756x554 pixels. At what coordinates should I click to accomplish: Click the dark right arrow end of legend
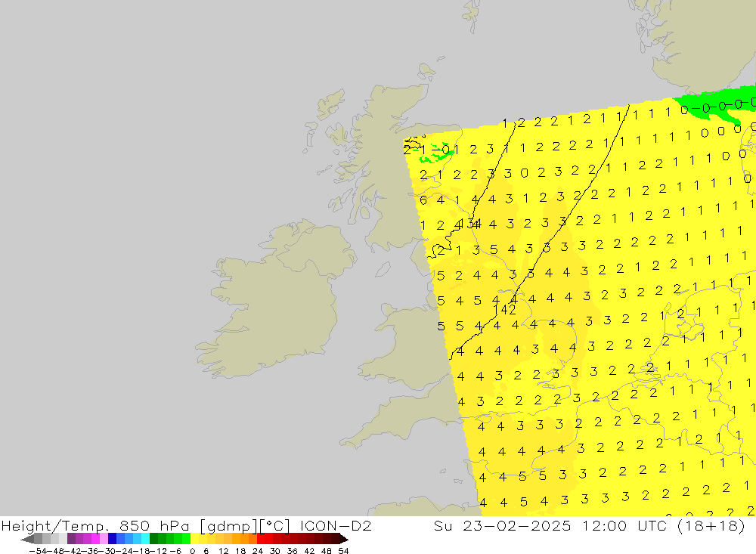pyautogui.click(x=344, y=539)
